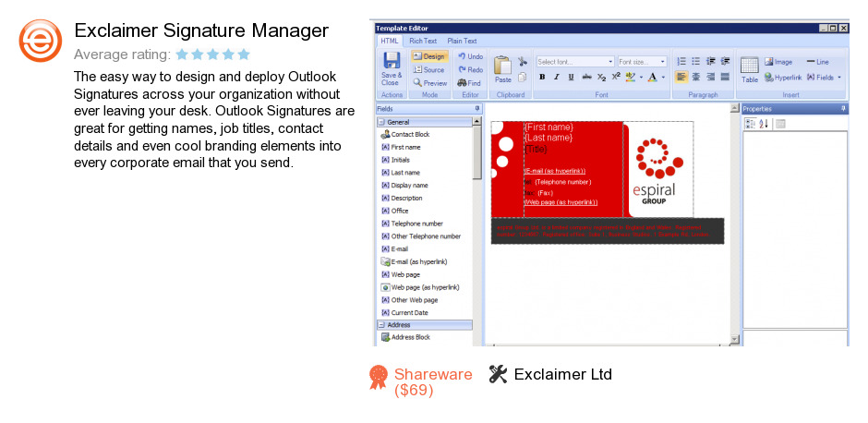Select the E-mail (as hyperlink) field
The height and width of the screenshot is (423, 868).
(x=414, y=262)
